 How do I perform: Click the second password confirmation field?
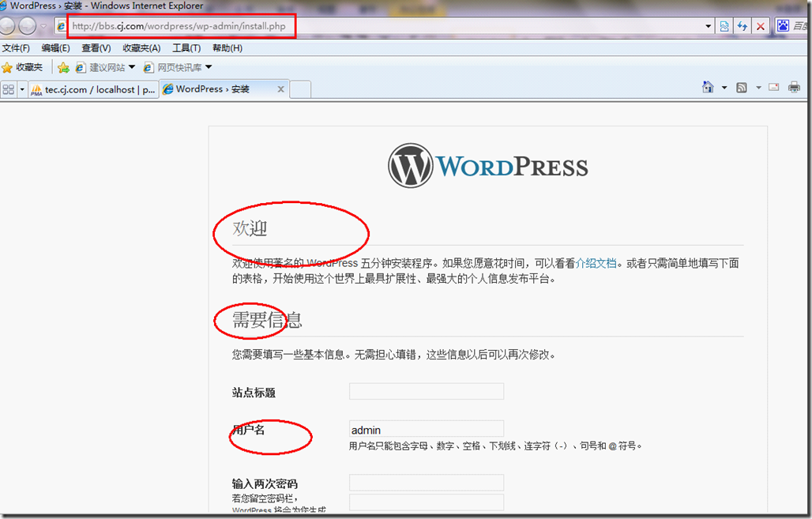tap(427, 502)
